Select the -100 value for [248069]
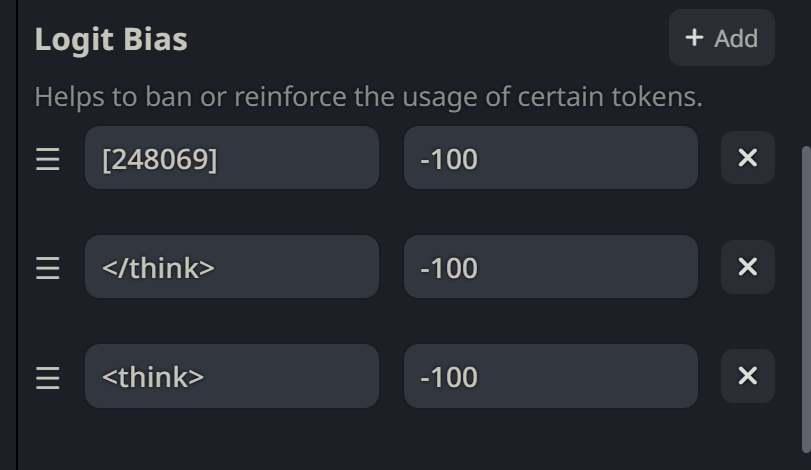Screen dimensions: 811x470 point(550,158)
